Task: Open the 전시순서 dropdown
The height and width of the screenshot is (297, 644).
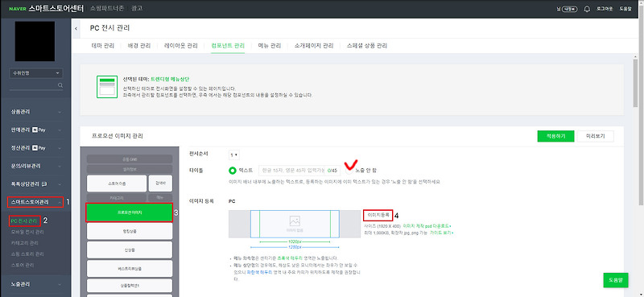Action: pos(234,155)
